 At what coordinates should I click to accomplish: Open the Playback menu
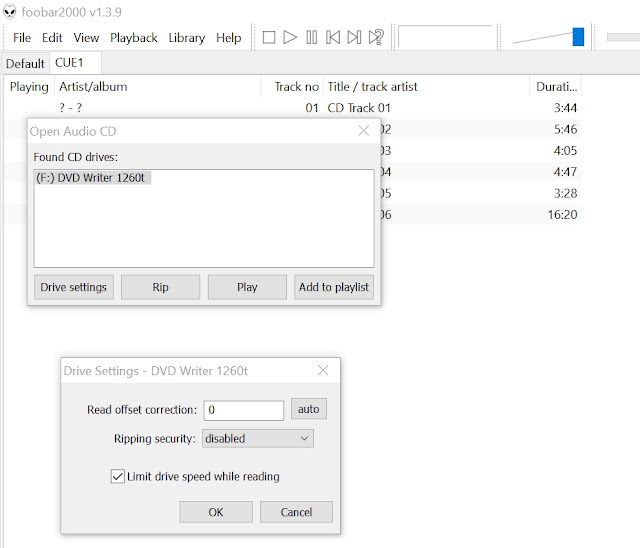pyautogui.click(x=133, y=38)
